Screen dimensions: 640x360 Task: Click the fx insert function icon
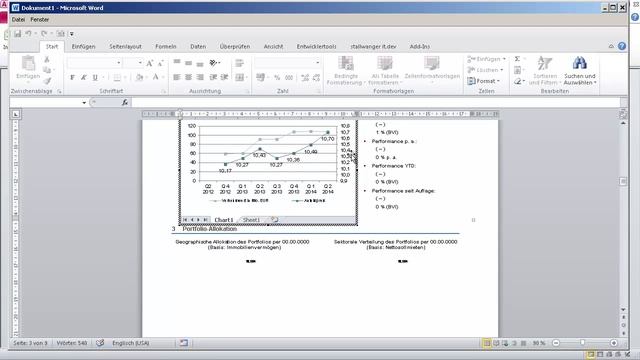[x=124, y=103]
